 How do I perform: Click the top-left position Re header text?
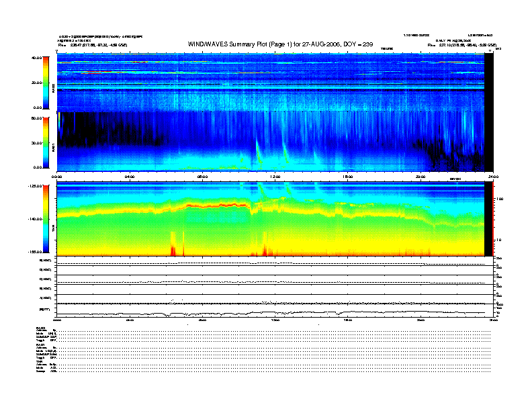tap(92, 45)
